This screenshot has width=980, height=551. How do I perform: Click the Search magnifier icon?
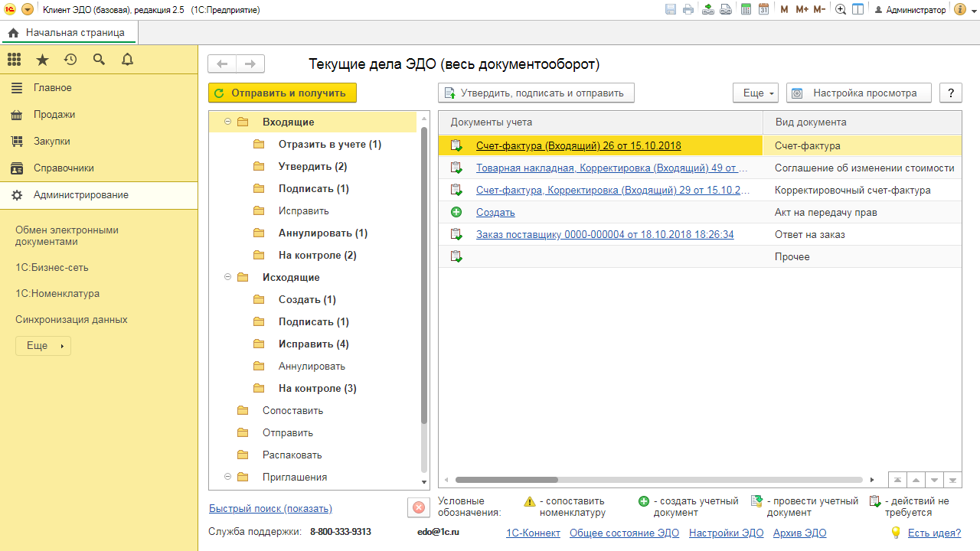(x=99, y=60)
